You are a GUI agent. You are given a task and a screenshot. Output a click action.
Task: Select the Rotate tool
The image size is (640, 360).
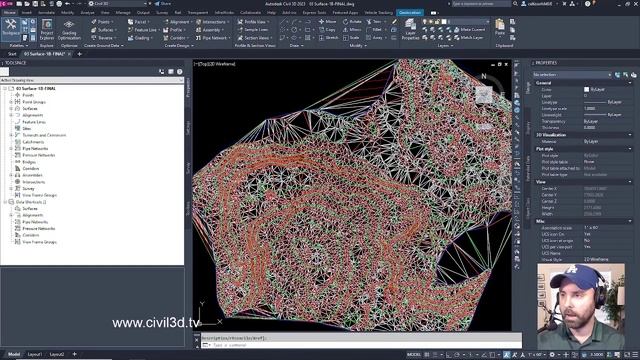click(x=352, y=22)
